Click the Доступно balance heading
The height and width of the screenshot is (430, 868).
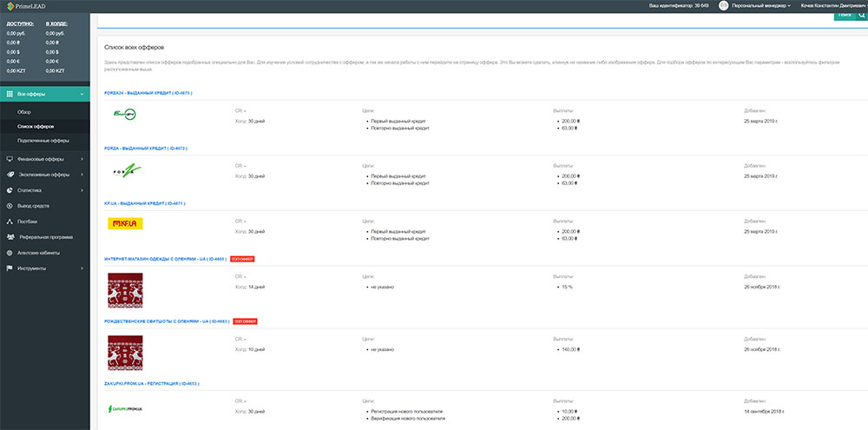[x=20, y=24]
